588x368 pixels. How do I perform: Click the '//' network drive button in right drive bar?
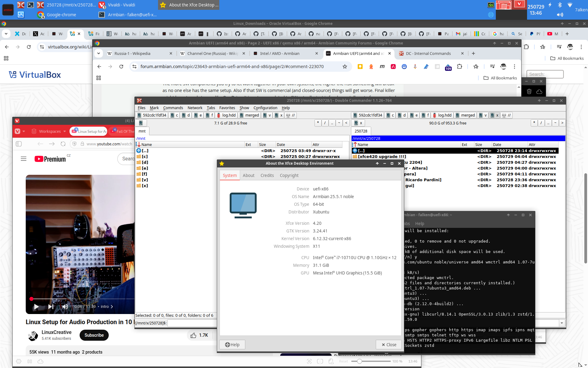[x=506, y=115]
